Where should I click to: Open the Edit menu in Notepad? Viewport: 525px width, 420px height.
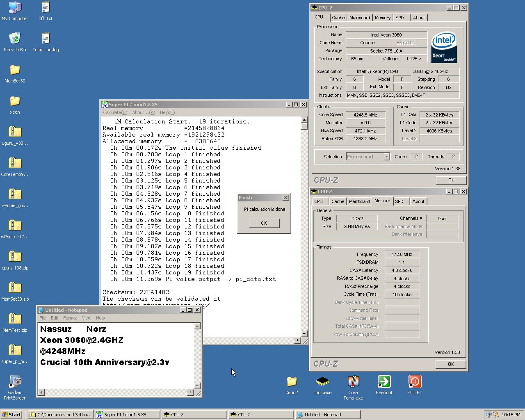[55, 318]
